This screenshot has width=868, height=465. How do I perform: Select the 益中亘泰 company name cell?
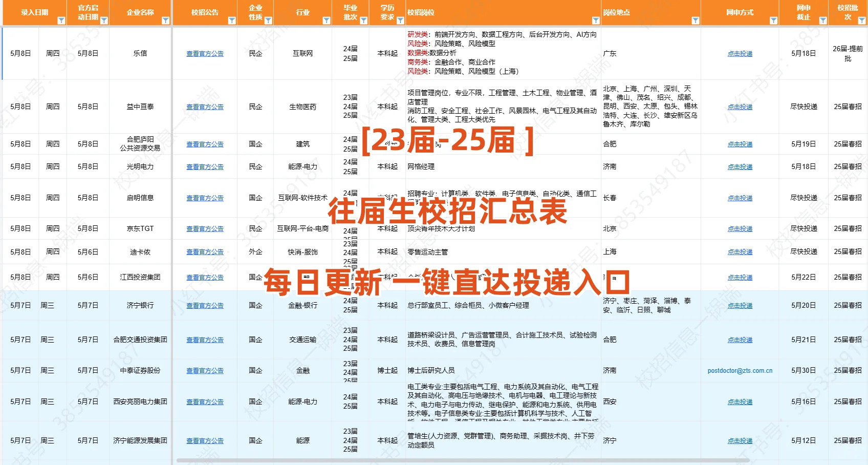click(140, 107)
